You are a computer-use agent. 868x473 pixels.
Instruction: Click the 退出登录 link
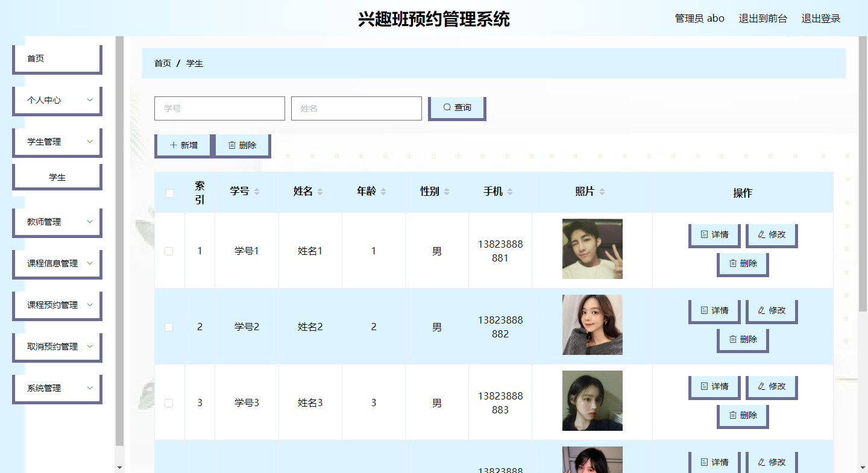click(820, 19)
